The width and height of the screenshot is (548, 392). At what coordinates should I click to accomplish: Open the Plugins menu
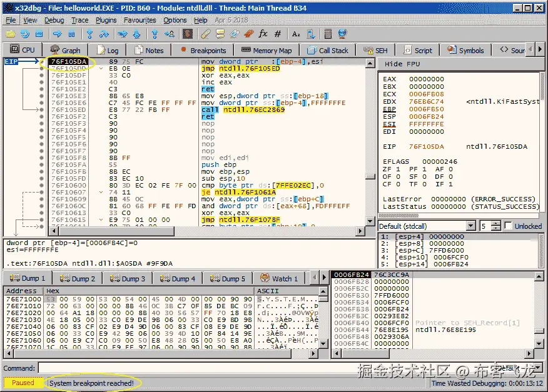pos(106,20)
